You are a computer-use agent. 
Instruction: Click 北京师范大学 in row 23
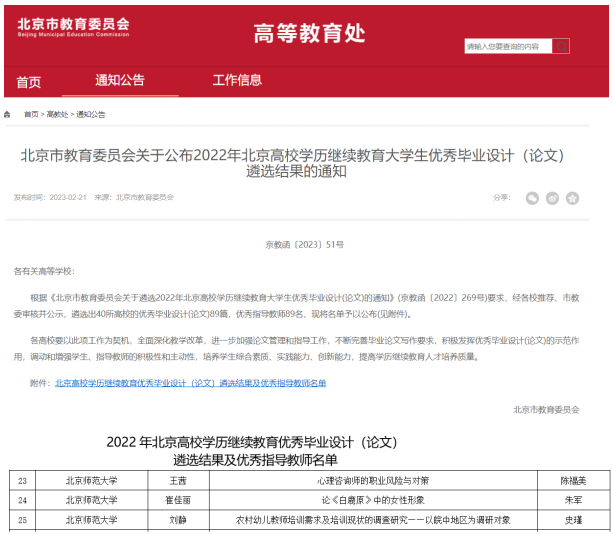[91, 480]
